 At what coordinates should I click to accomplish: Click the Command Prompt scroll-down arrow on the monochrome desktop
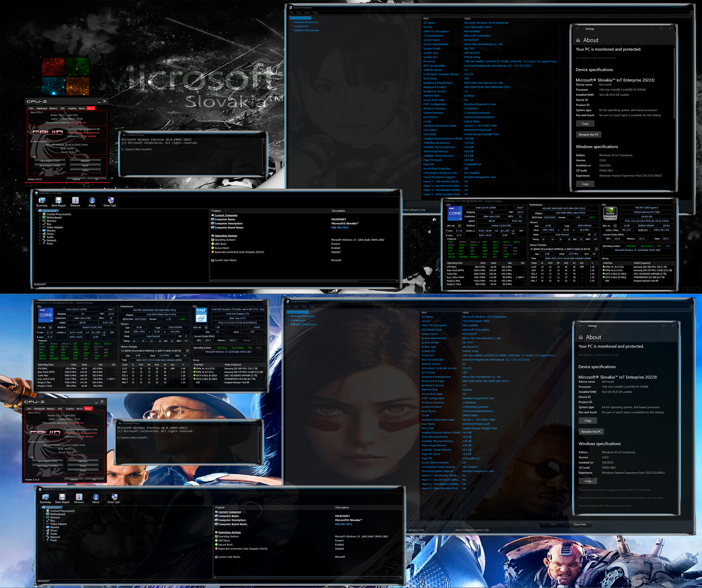tap(264, 173)
